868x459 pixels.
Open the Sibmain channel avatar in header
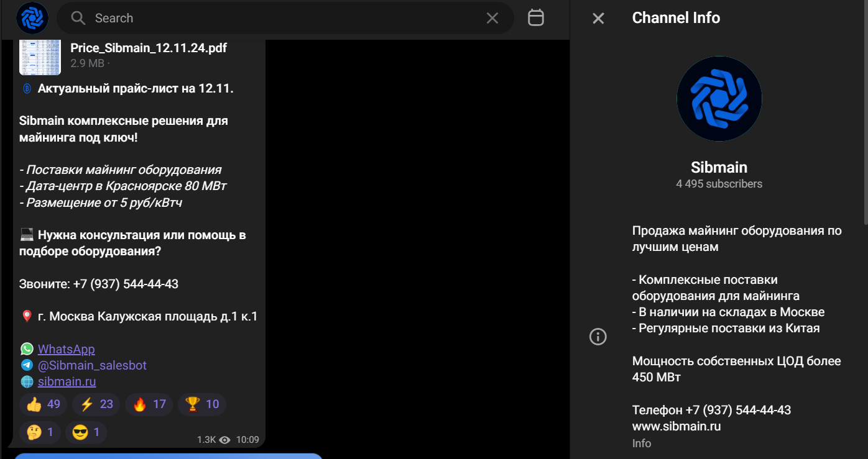tap(32, 18)
